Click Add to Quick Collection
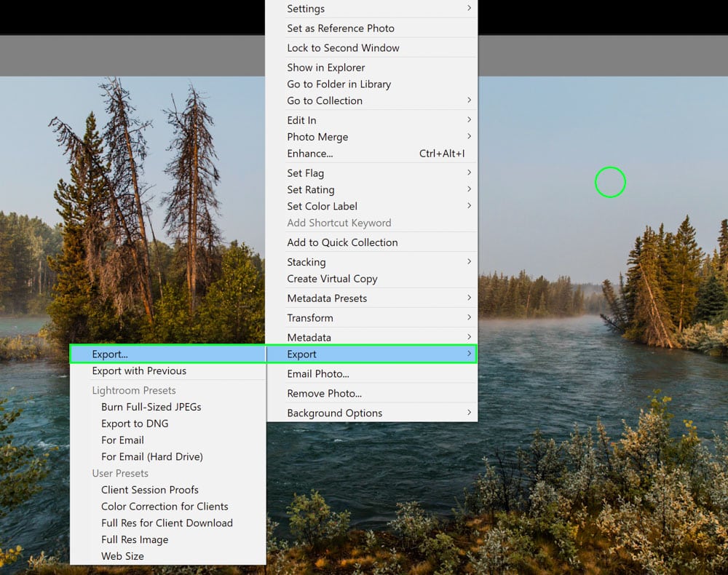The image size is (728, 575). (371, 242)
